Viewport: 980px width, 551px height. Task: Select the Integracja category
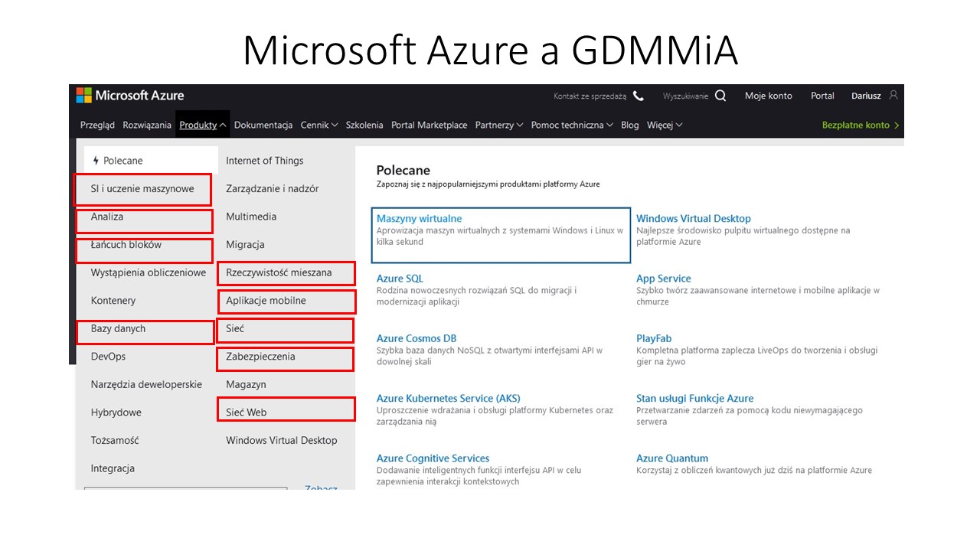click(x=113, y=468)
